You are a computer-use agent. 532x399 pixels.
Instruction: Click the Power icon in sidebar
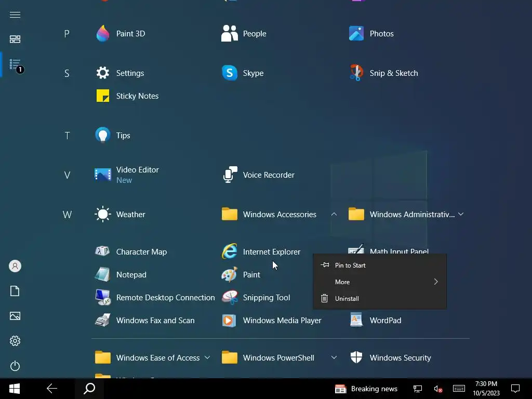15,366
